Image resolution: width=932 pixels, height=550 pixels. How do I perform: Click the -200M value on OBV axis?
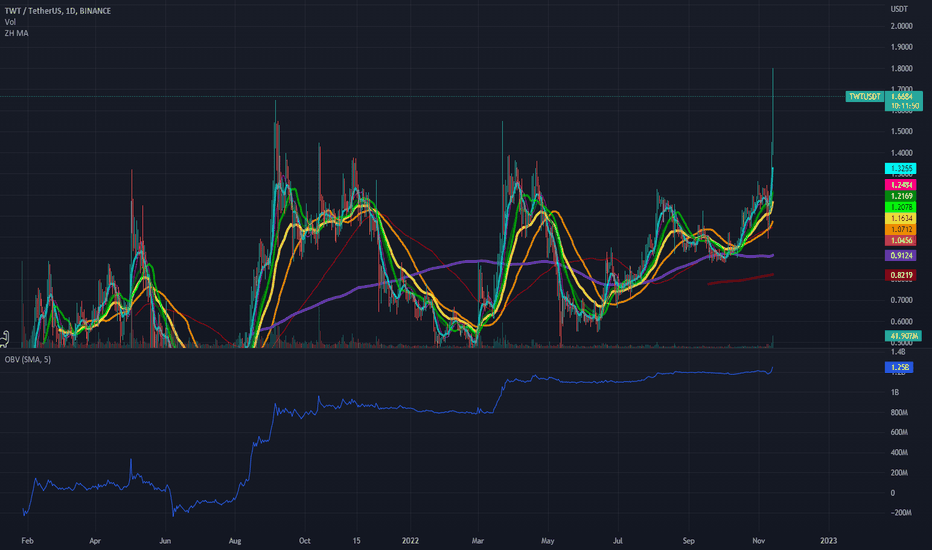click(900, 513)
